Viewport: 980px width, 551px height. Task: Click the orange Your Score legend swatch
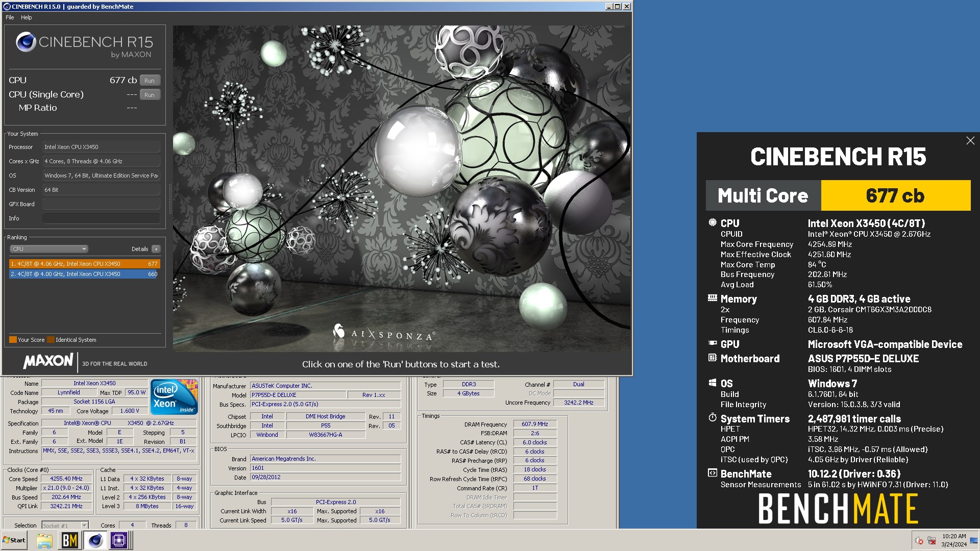(x=13, y=340)
